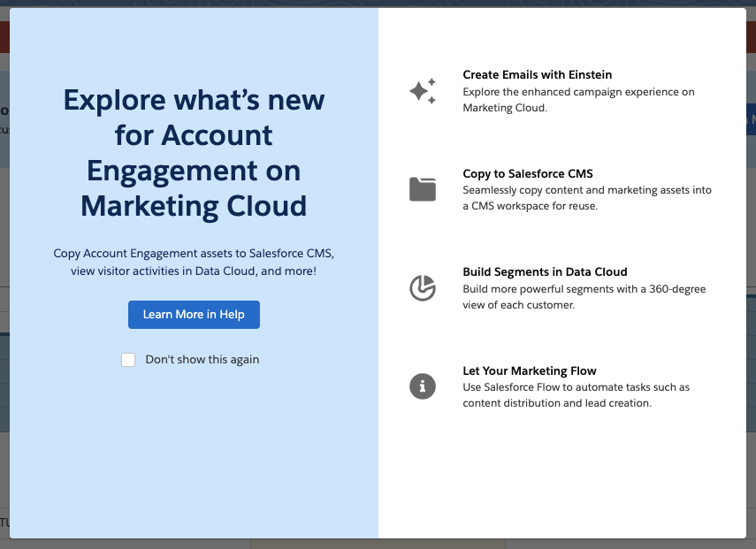Image resolution: width=756 pixels, height=549 pixels.
Task: Select the "Let Your Marketing Flow" heading
Action: click(530, 371)
